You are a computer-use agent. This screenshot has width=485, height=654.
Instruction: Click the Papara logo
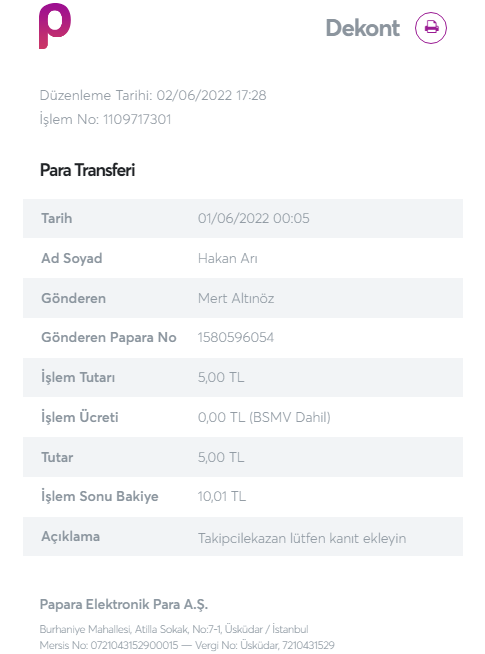pos(55,26)
